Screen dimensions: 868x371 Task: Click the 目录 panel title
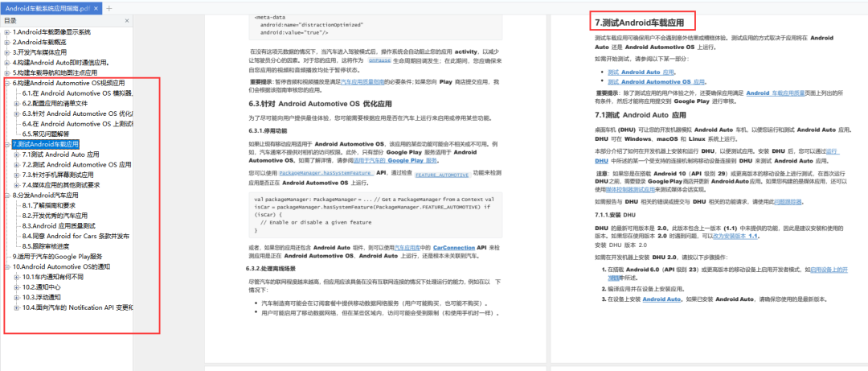coord(10,21)
